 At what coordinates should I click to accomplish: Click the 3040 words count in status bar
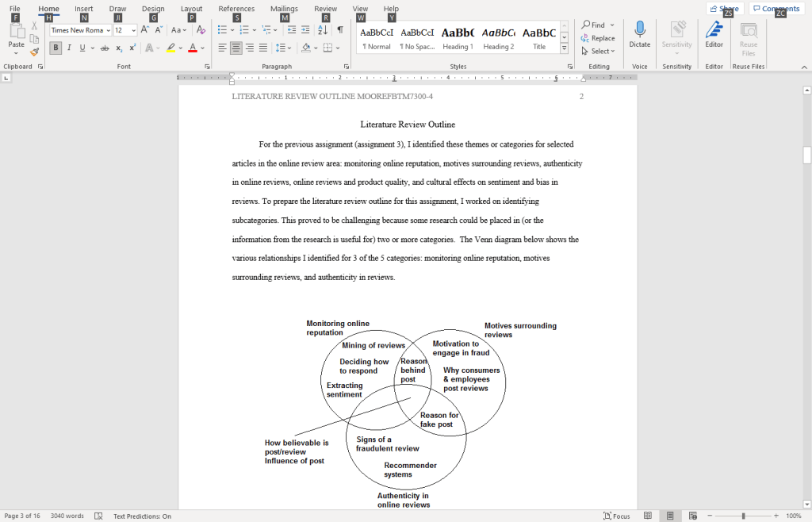[x=67, y=516]
